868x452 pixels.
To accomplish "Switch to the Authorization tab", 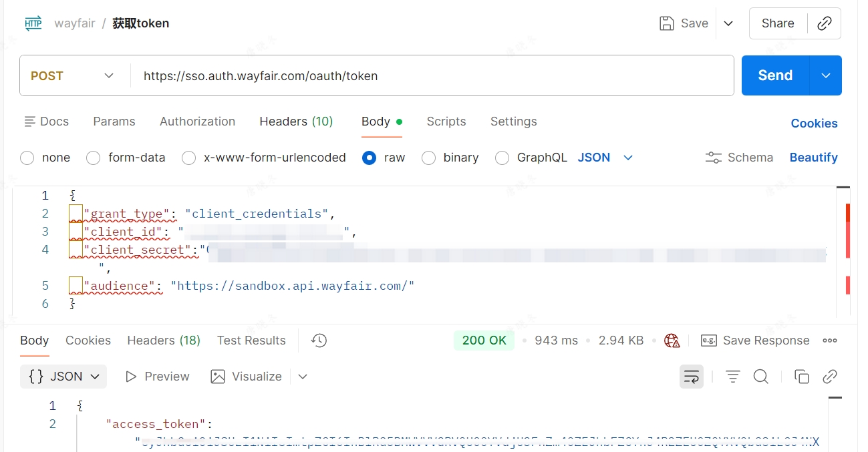I will [197, 122].
